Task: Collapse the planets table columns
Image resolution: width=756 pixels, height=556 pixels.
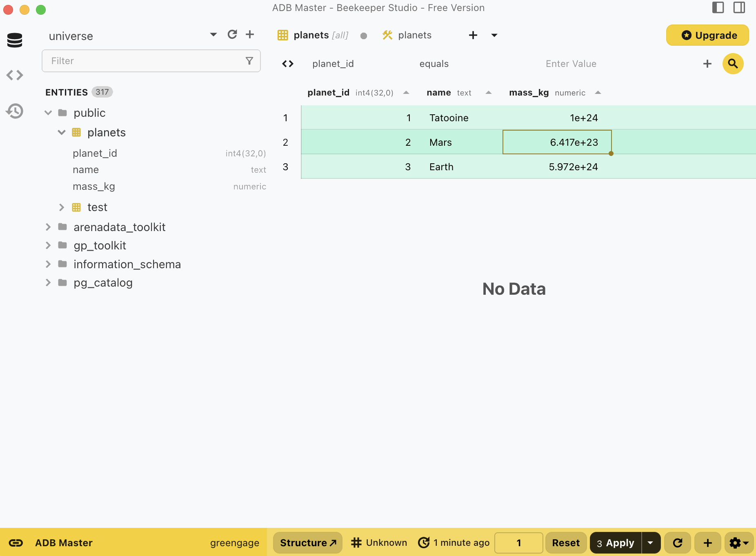Action: [62, 132]
